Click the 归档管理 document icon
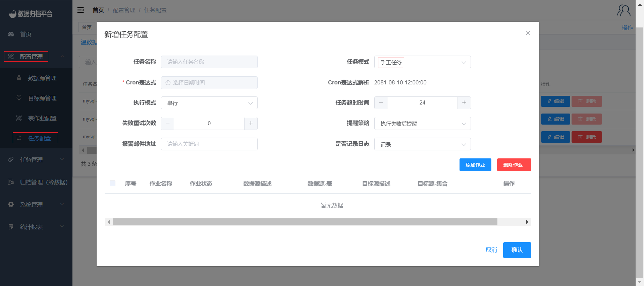 coord(11,182)
